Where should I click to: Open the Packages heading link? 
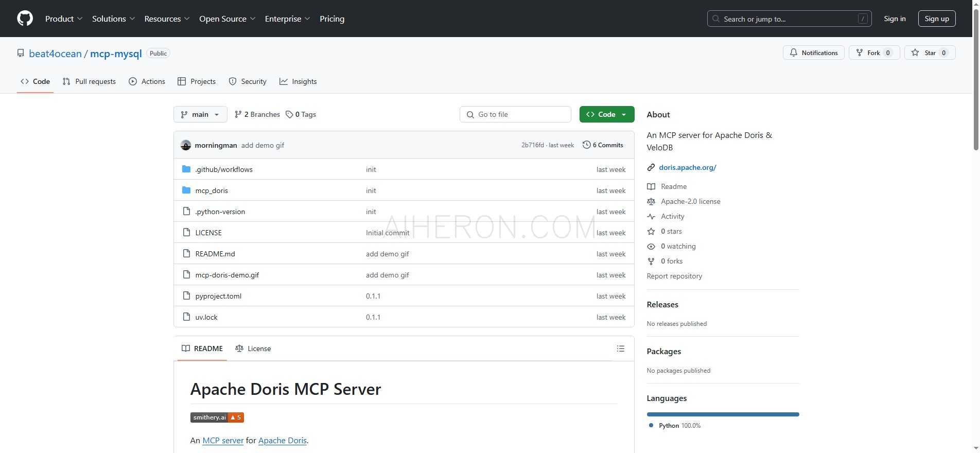(x=663, y=351)
